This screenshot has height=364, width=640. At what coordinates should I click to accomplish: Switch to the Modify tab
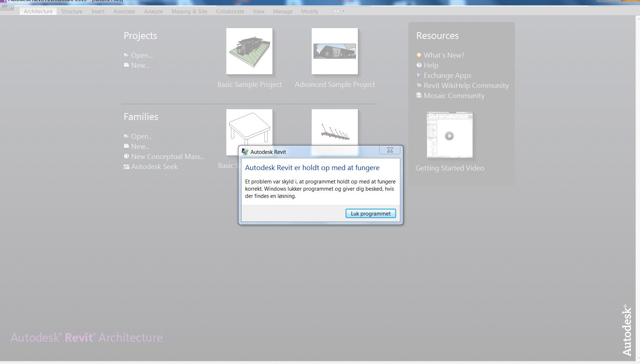(310, 12)
